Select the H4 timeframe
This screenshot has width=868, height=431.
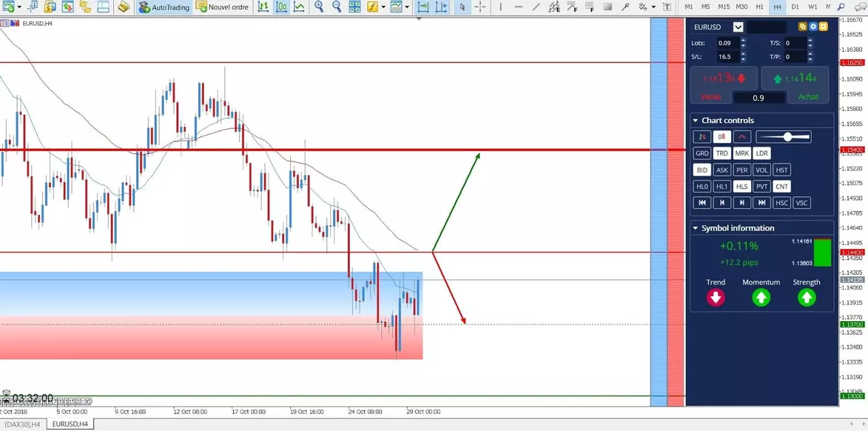[x=777, y=7]
